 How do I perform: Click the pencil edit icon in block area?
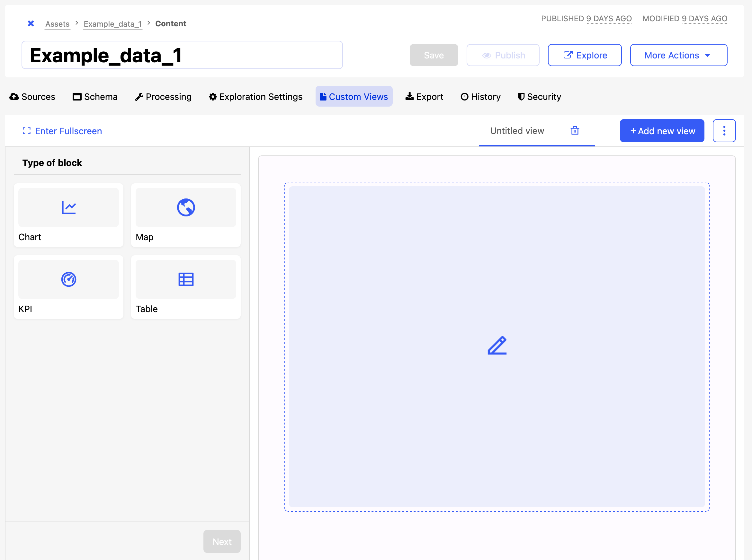tap(497, 346)
